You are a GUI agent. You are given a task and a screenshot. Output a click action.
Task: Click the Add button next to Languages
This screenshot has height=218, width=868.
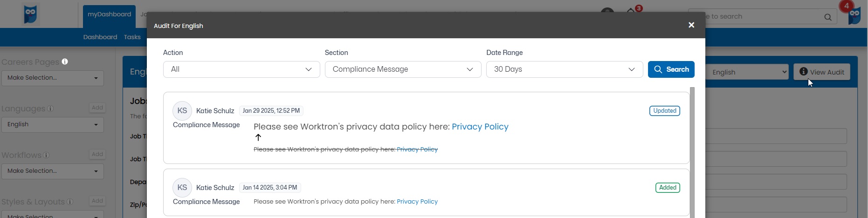[x=97, y=108]
